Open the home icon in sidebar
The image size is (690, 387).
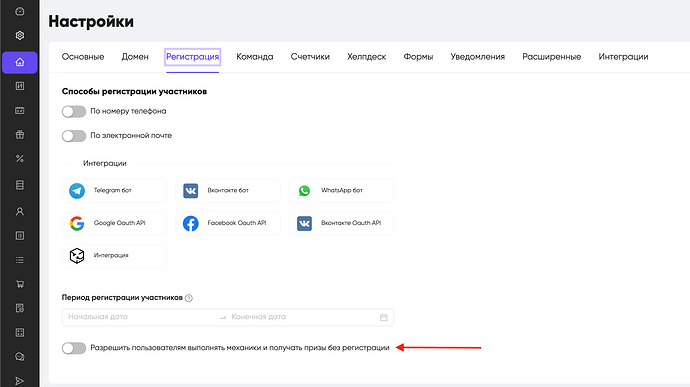[20, 62]
